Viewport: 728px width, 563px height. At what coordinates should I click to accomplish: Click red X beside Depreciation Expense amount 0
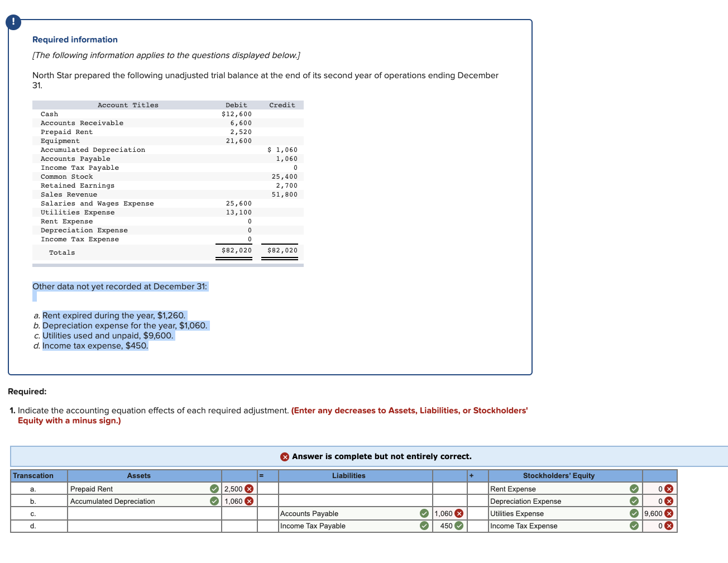[x=669, y=501]
